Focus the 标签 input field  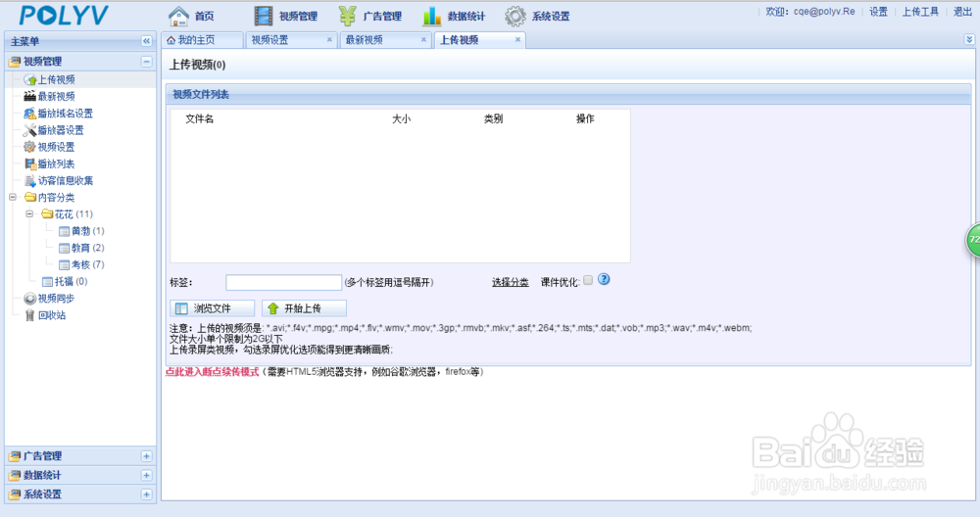284,282
